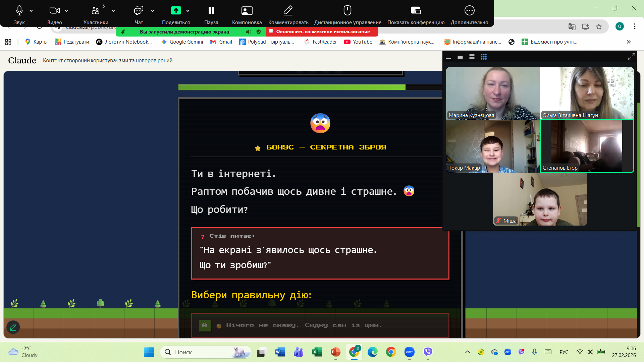Click the Windows taskbar search field
Screen dimensions: 644x362
201,352
